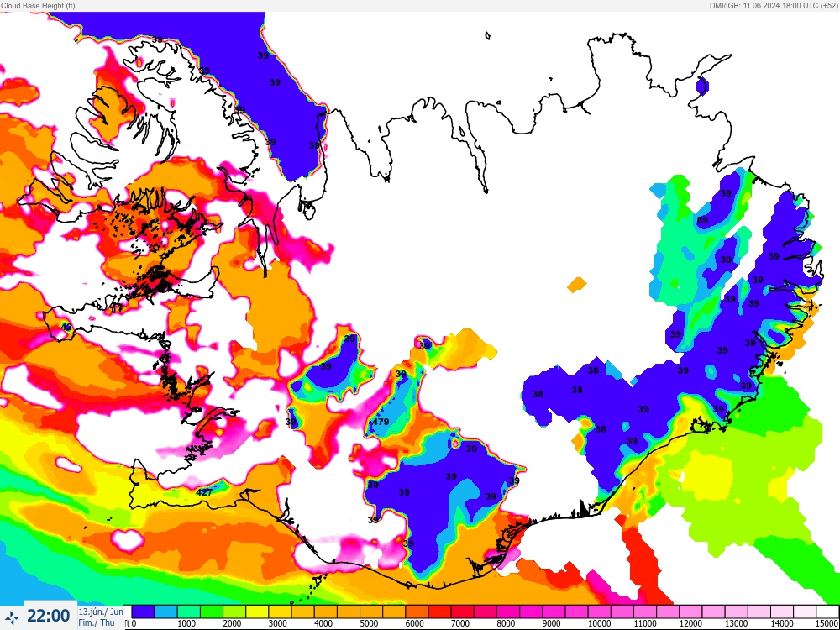Click the '427' cloud base value on map

[x=205, y=492]
